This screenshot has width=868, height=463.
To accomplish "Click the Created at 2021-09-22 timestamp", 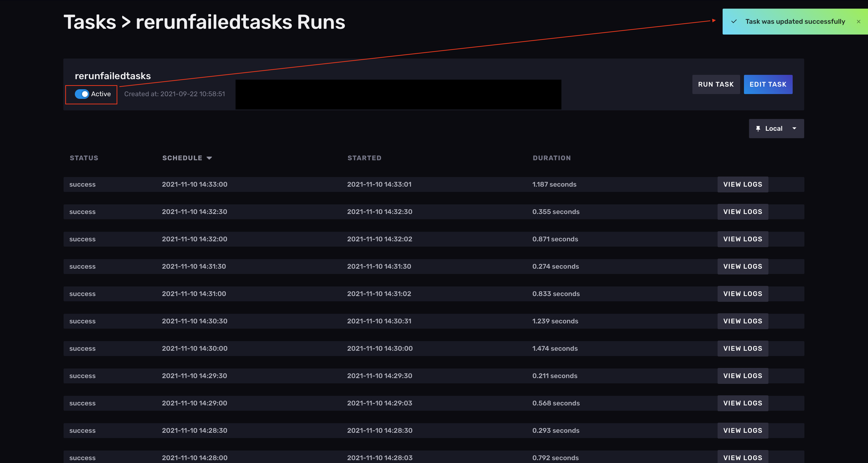I will pos(175,94).
